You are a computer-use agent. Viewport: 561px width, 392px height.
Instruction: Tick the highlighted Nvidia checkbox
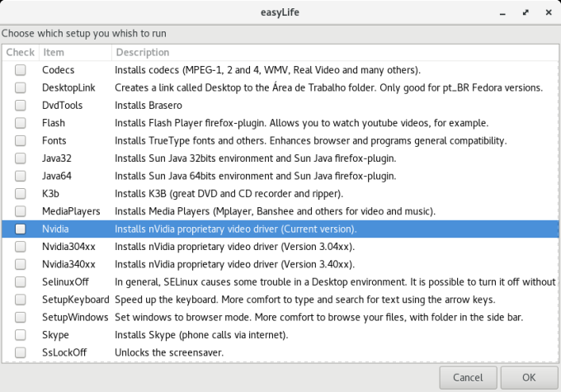(20, 229)
